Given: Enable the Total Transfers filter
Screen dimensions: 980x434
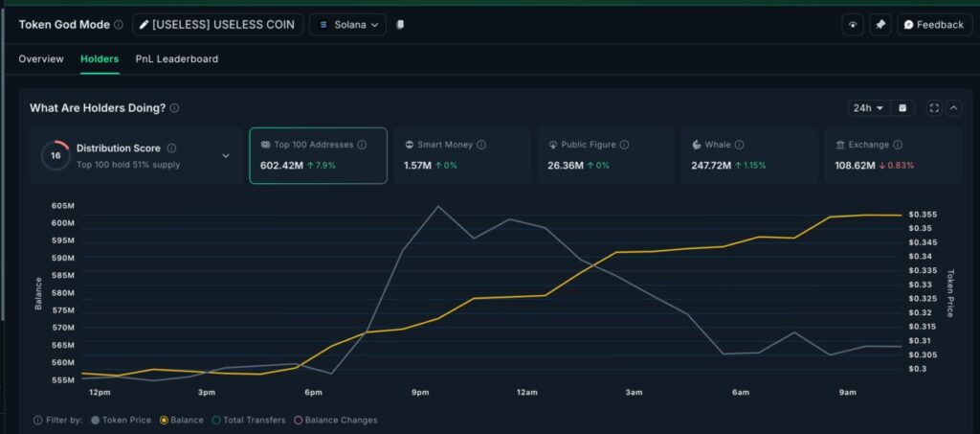Looking at the screenshot, I should pyautogui.click(x=249, y=420).
